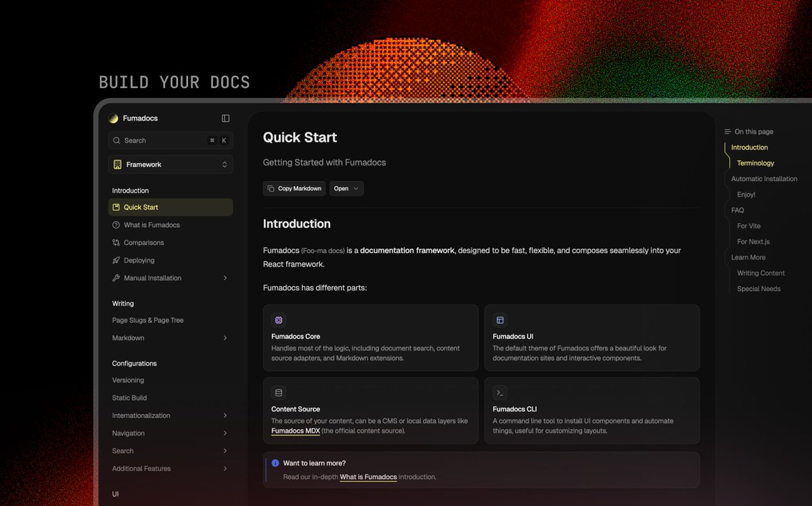Expand the Navigation chevron

click(225, 433)
